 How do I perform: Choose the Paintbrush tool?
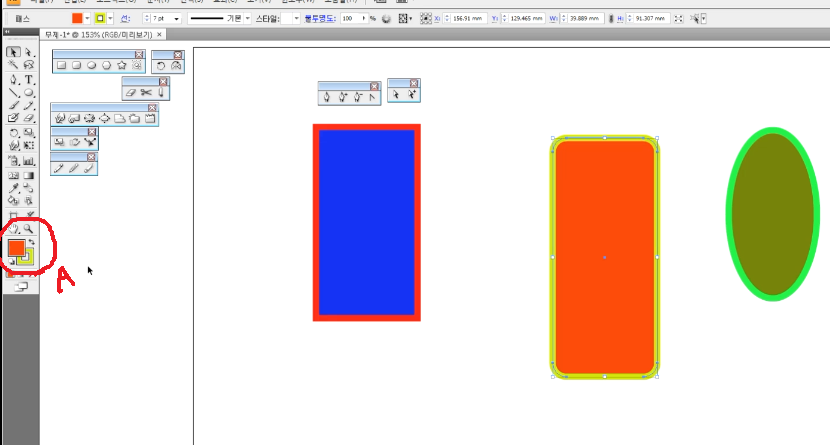13,105
